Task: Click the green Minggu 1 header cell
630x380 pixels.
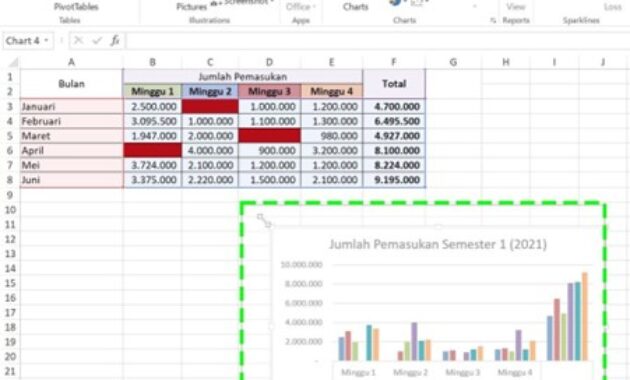Action: 152,91
